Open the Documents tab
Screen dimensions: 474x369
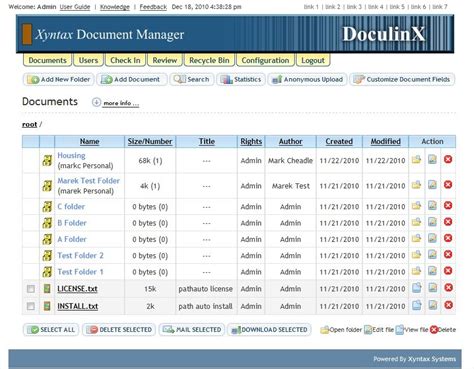coord(47,60)
